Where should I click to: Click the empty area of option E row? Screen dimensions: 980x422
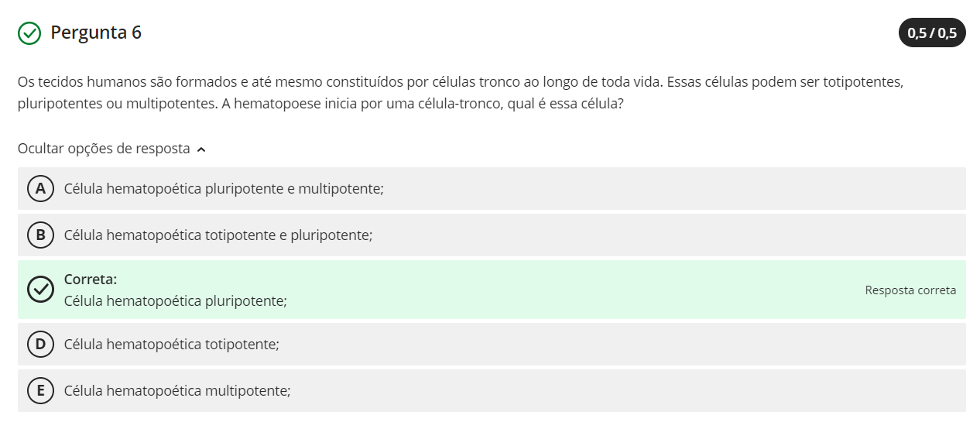point(619,390)
